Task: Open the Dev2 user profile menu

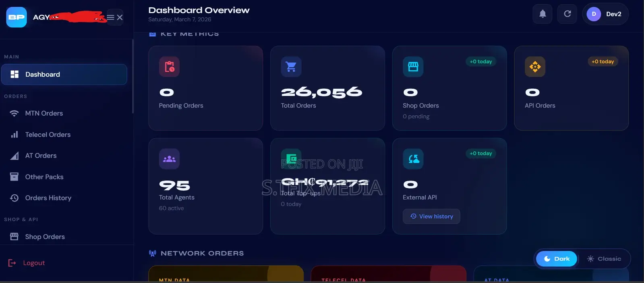Action: (x=605, y=14)
